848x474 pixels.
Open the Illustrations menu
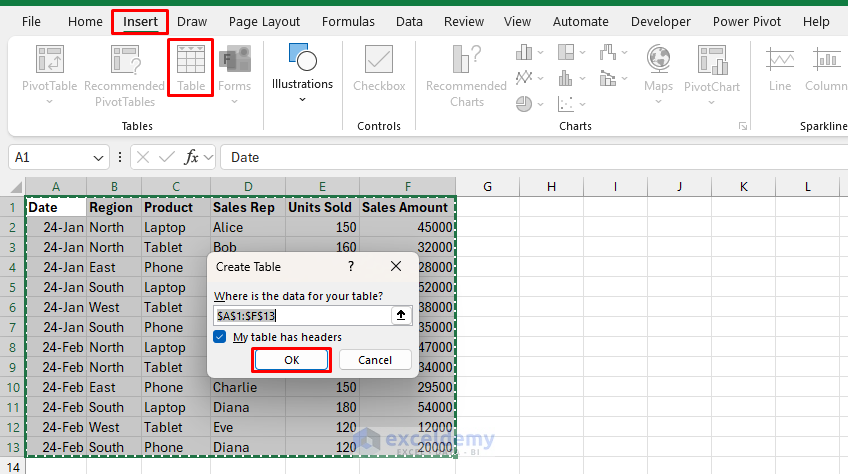click(302, 73)
